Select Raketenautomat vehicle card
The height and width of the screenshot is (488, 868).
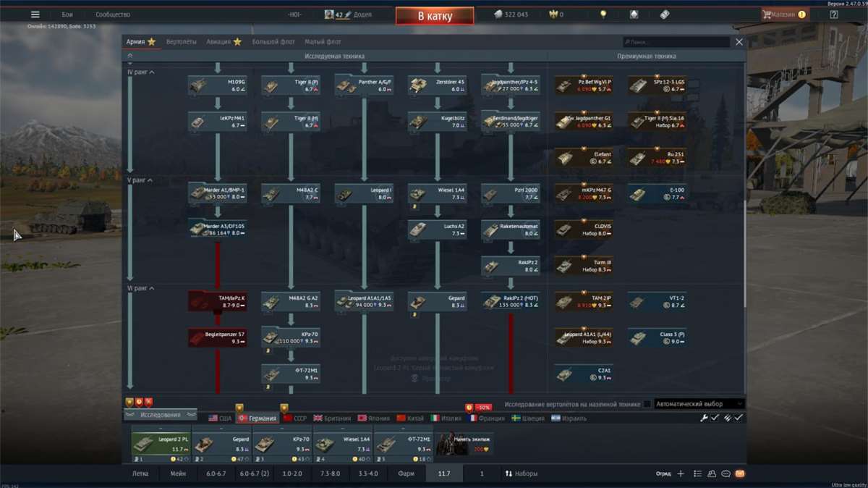tap(511, 230)
